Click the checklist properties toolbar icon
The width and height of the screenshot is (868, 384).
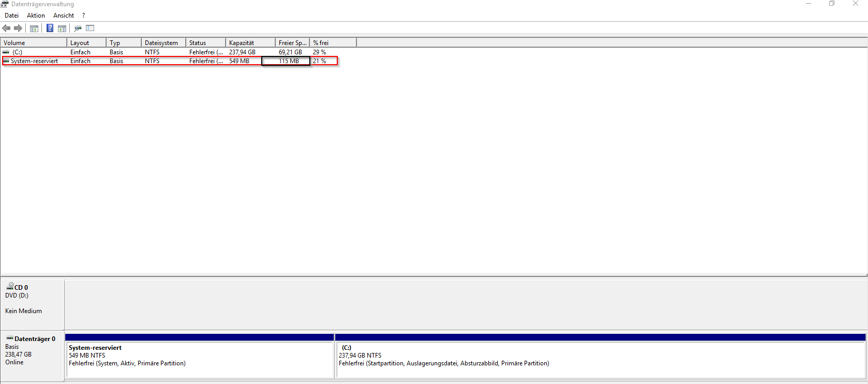[90, 28]
